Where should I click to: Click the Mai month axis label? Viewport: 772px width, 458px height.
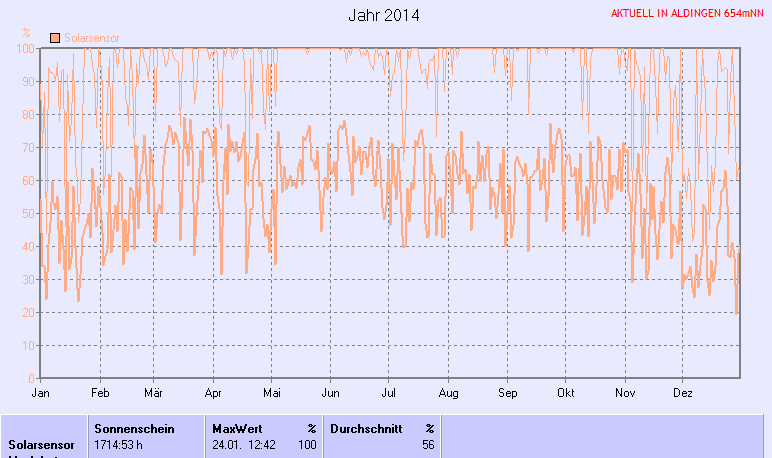(270, 393)
